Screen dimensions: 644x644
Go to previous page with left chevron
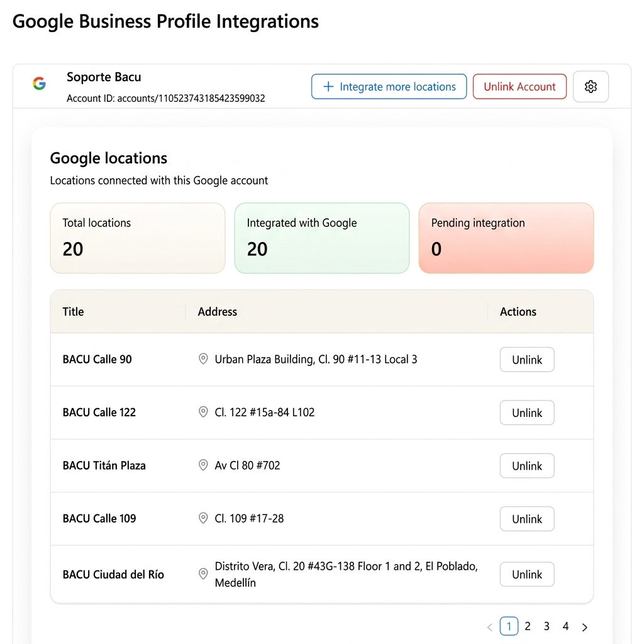[x=489, y=627]
